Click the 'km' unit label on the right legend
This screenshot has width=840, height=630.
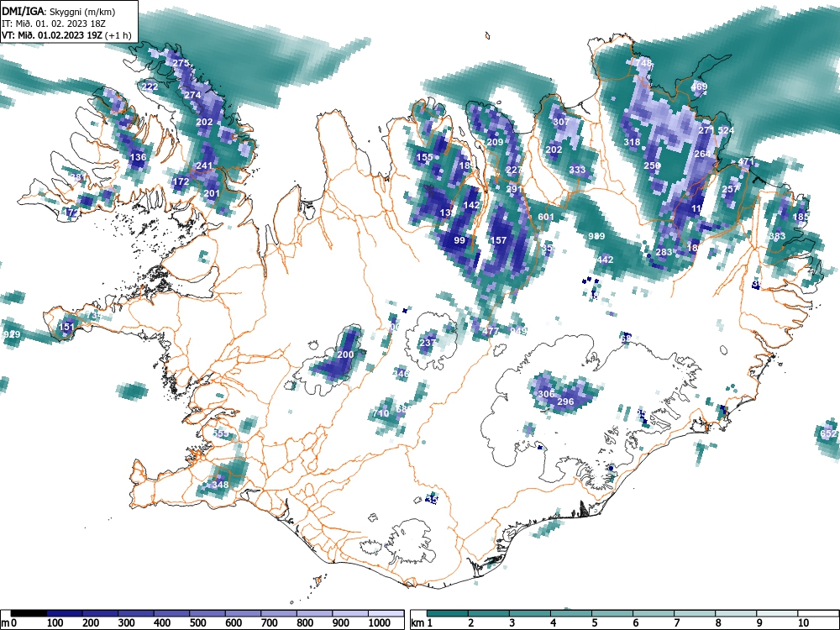coord(417,623)
